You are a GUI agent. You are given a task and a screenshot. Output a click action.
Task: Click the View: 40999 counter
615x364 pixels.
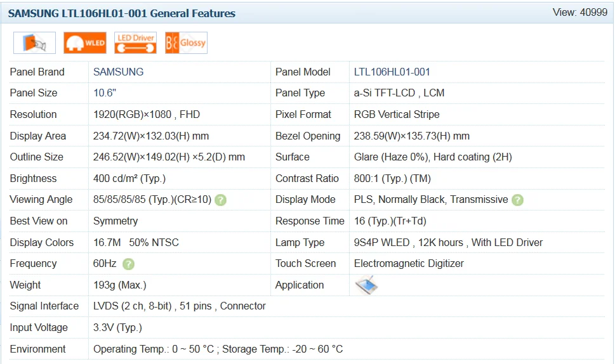[579, 13]
